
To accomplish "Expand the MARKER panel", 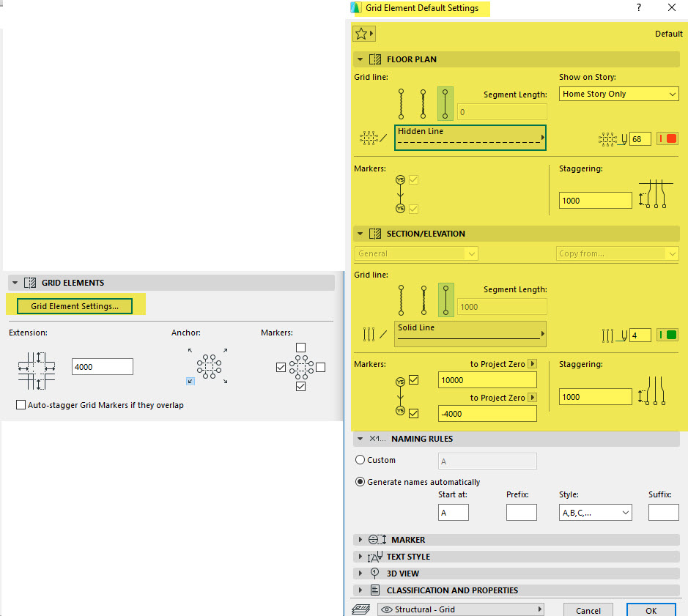I will coord(408,540).
